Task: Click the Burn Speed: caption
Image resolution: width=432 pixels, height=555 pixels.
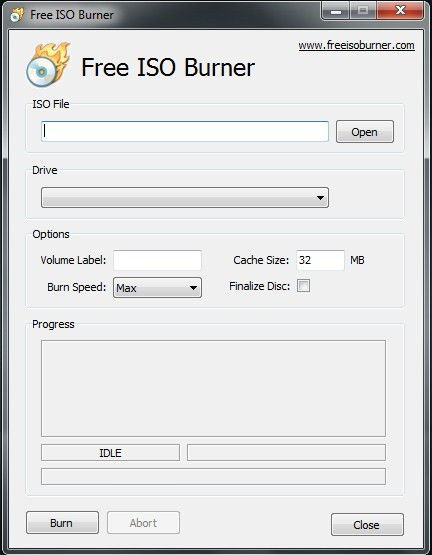Action: tap(76, 287)
